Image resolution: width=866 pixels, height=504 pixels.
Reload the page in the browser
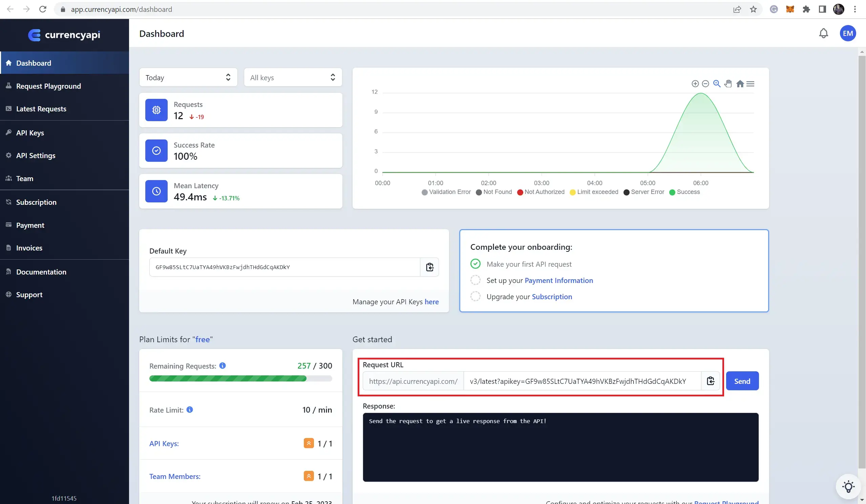43,9
